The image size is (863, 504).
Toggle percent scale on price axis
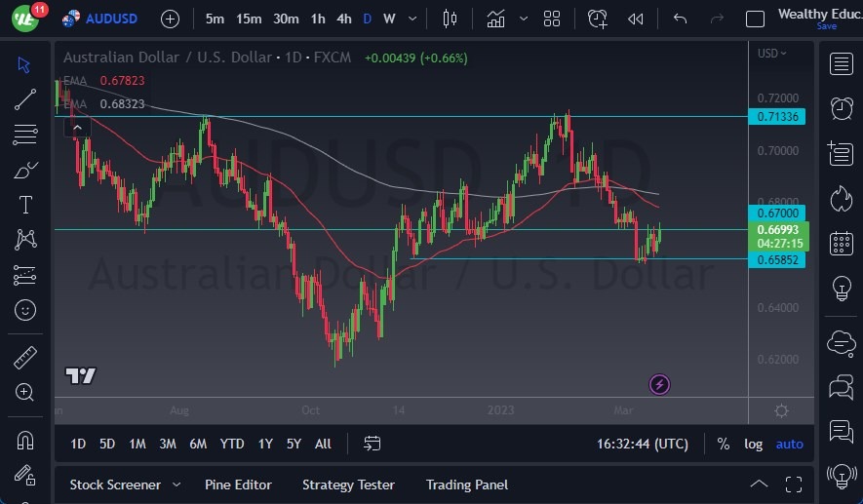tap(724, 444)
